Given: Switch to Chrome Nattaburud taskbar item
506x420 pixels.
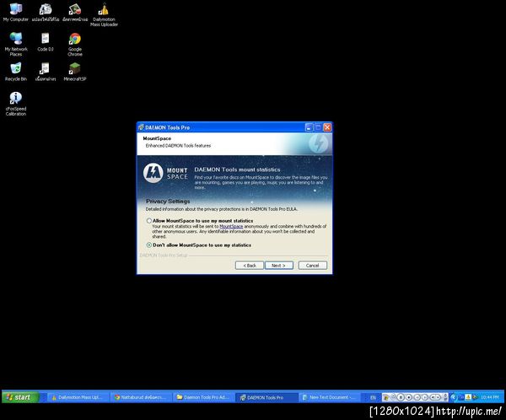Looking at the screenshot, I should [140, 397].
